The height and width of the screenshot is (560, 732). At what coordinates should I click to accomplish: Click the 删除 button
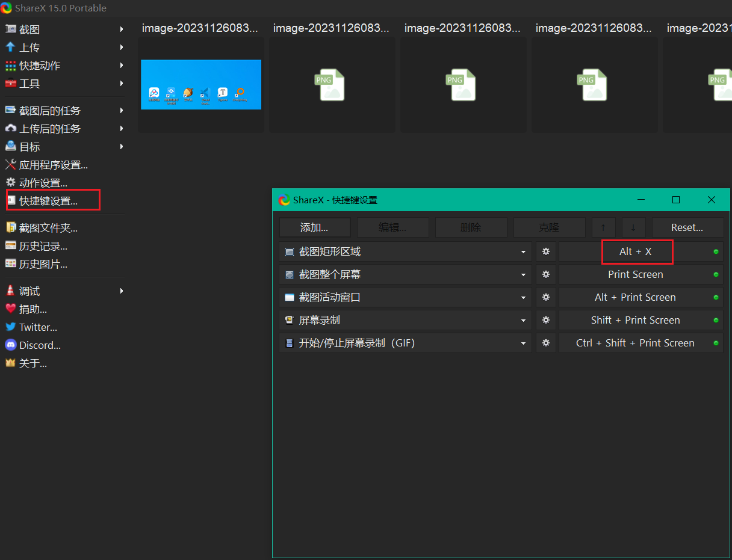point(471,227)
